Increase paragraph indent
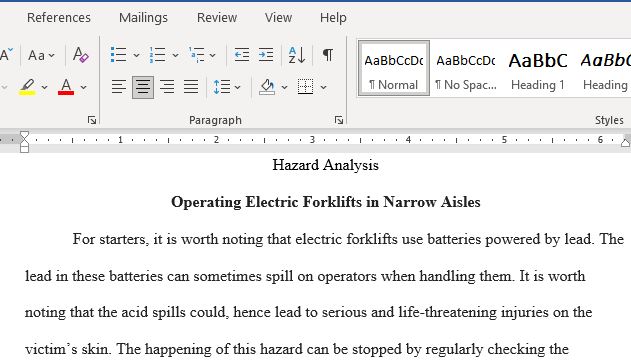 tap(266, 55)
